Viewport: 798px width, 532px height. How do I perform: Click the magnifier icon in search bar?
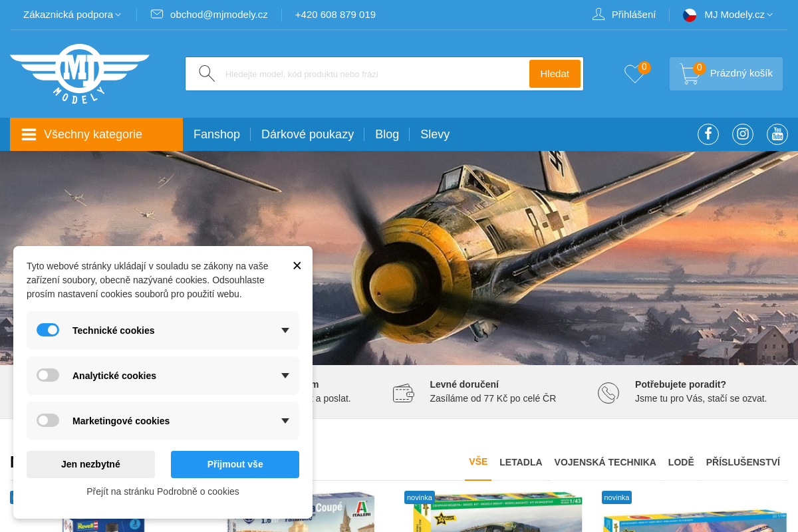pos(207,74)
